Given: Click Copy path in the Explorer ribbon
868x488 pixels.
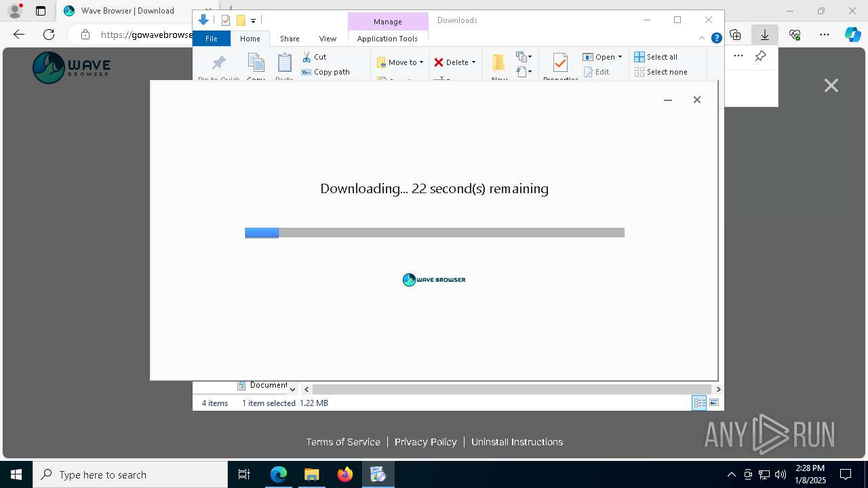Looking at the screenshot, I should 325,72.
